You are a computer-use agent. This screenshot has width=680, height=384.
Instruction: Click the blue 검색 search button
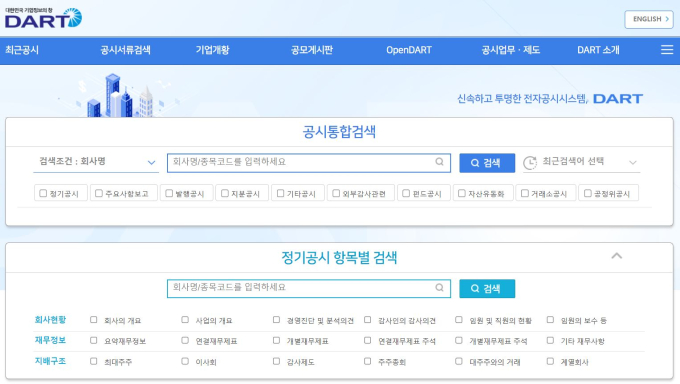pos(487,163)
